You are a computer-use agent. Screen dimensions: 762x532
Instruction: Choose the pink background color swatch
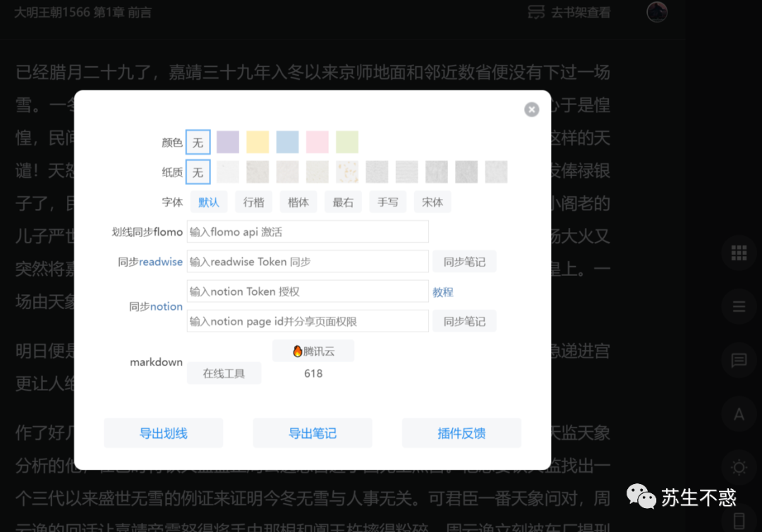pyautogui.click(x=317, y=142)
